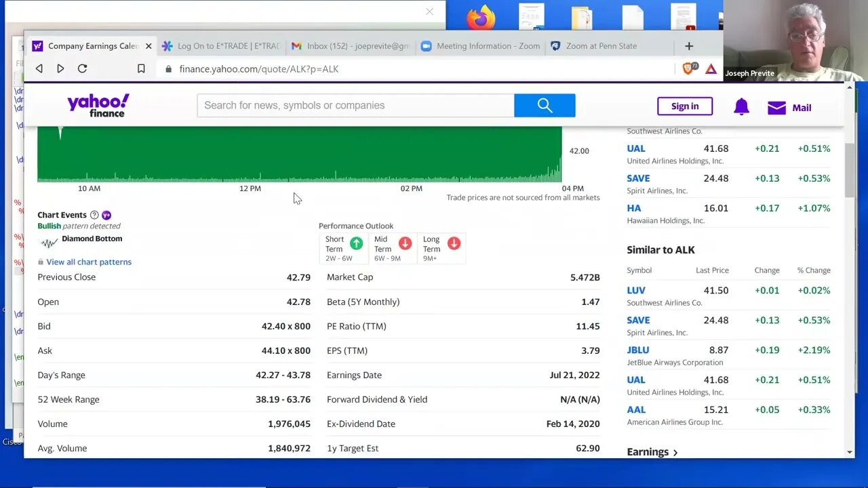This screenshot has width=868, height=488.
Task: Click the Long Term red down arrow
Action: 454,243
